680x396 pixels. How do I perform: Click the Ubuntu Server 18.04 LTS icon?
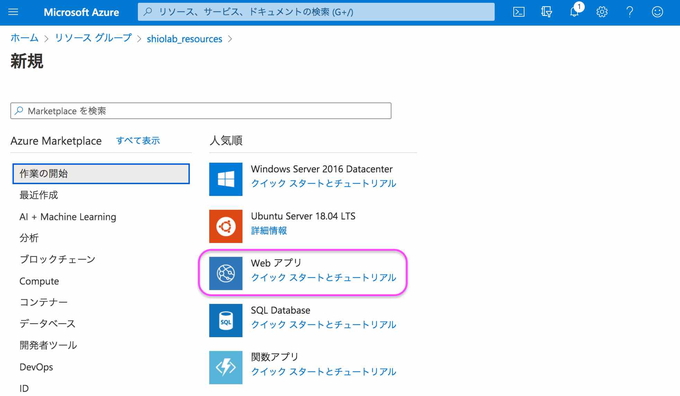226,226
